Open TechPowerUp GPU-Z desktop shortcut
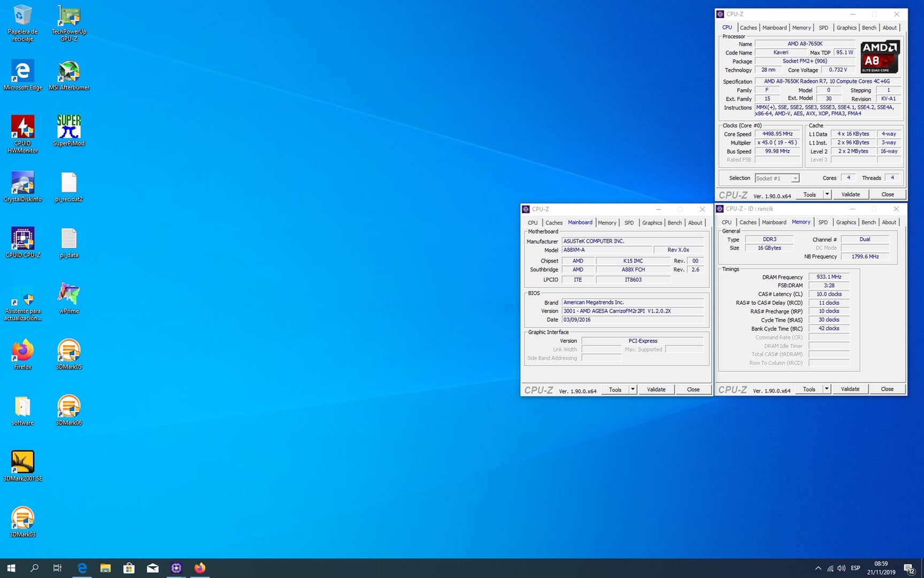924x578 pixels. [69, 23]
